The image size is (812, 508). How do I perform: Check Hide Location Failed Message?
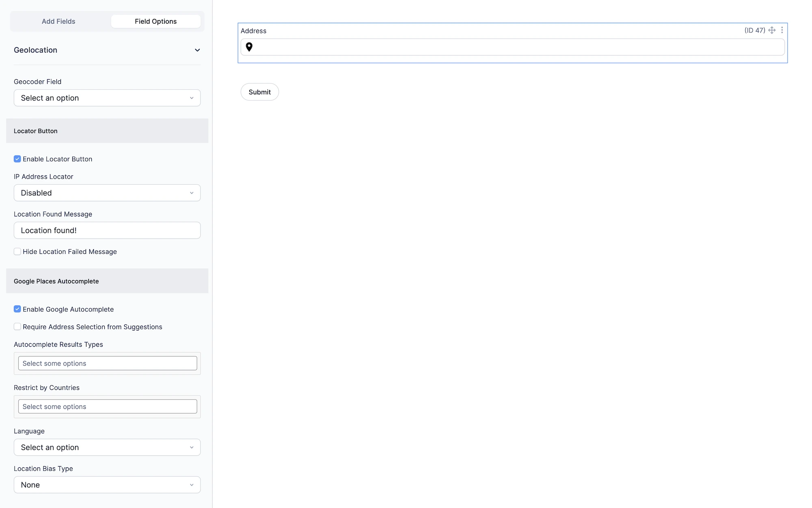tap(17, 252)
